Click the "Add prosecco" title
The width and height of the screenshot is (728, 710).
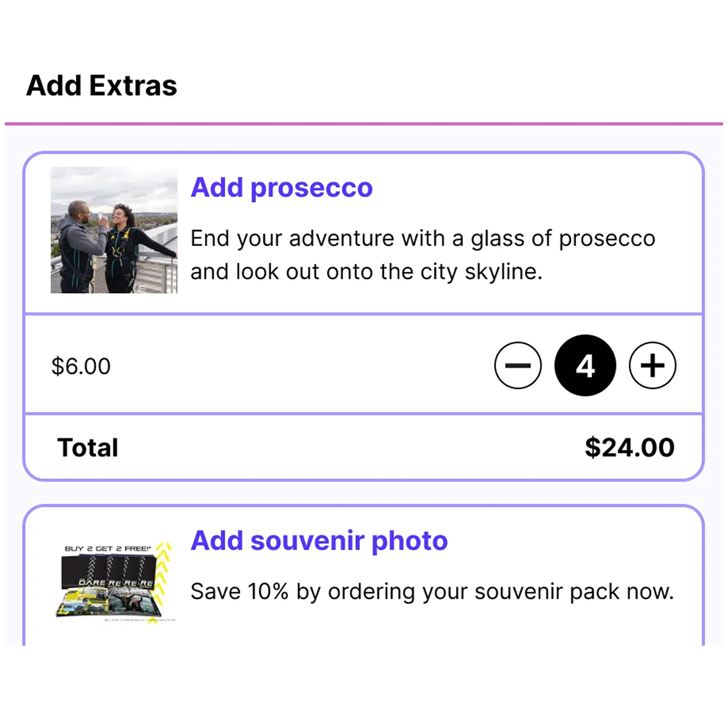[282, 187]
